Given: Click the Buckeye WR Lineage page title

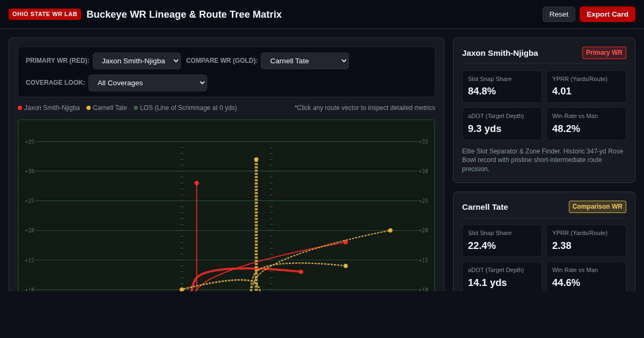Looking at the screenshot, I should [x=184, y=14].
